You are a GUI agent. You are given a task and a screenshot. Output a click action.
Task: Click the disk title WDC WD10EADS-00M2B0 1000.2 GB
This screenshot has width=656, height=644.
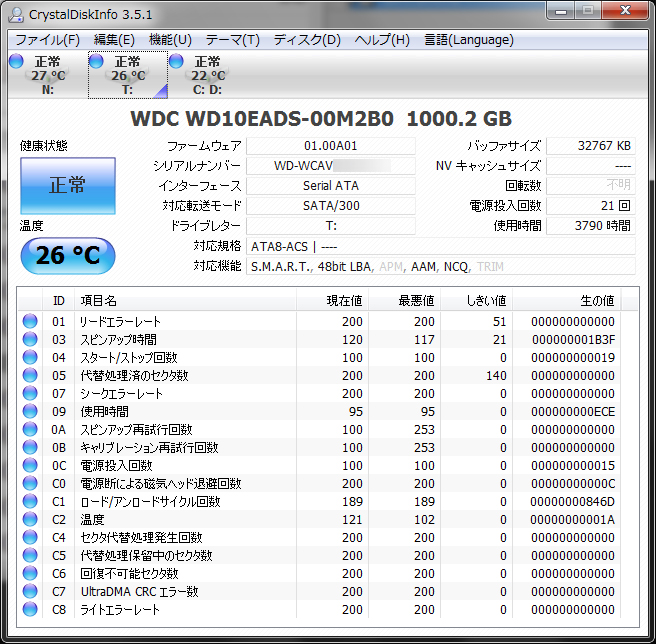[x=321, y=119]
